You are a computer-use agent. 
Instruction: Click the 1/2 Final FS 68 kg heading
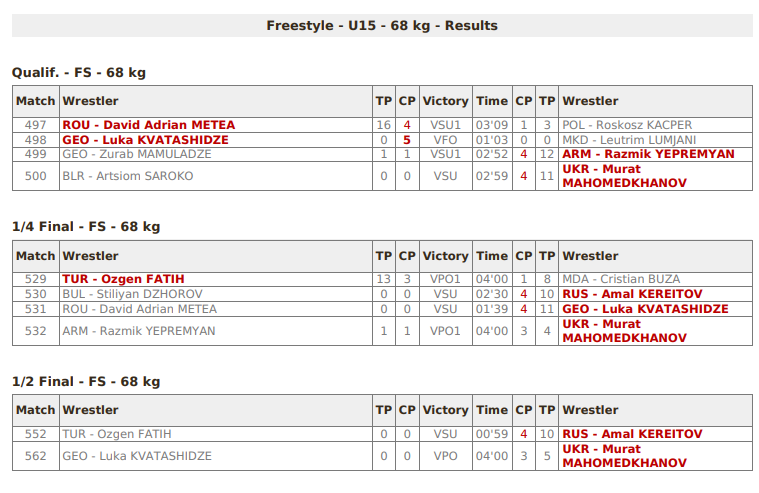coord(86,382)
